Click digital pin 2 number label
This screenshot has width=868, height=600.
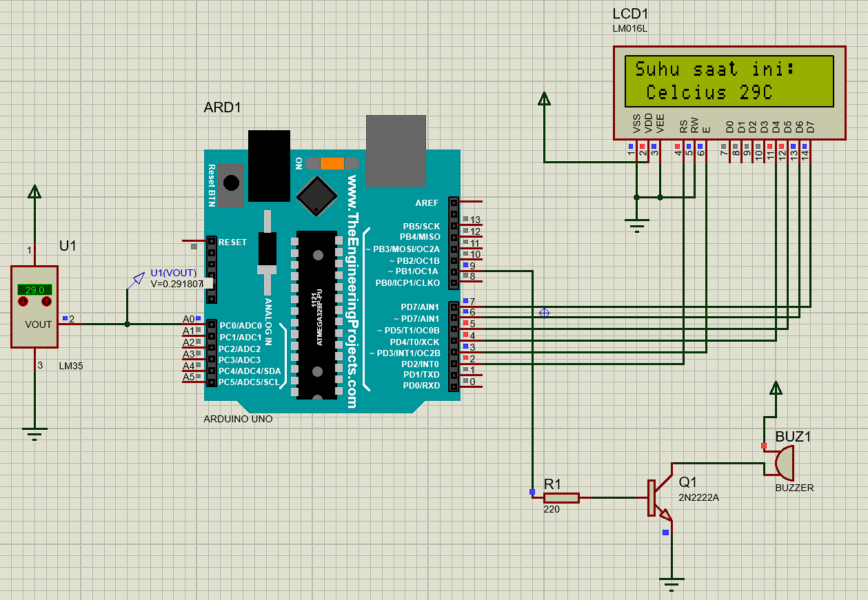point(472,360)
